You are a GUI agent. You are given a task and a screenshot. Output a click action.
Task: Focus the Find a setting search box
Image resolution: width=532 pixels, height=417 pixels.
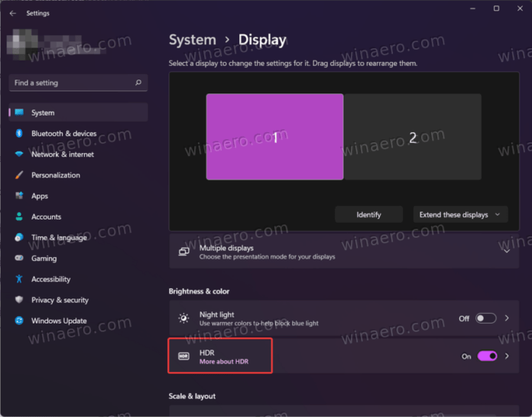coord(79,83)
